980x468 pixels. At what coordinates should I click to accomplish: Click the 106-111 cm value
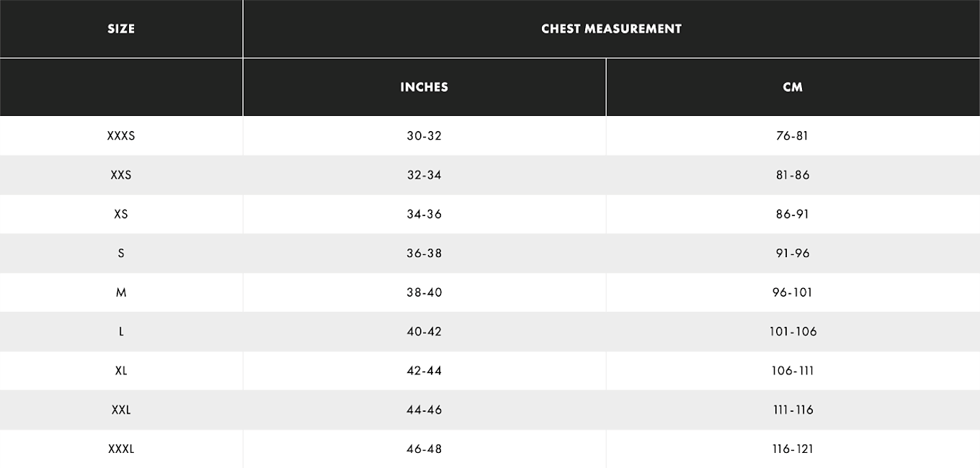coord(793,370)
